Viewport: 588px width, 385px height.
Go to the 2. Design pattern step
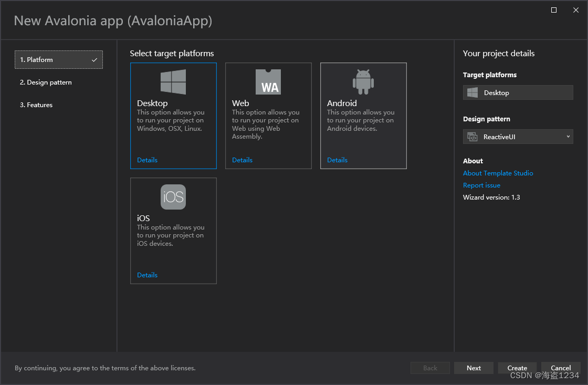click(46, 82)
